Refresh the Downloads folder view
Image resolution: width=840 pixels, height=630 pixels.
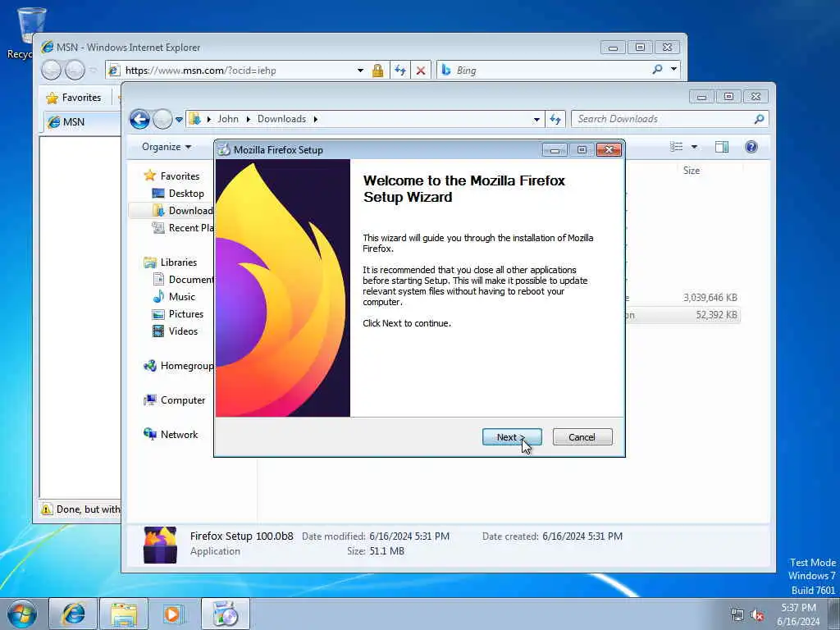click(555, 120)
